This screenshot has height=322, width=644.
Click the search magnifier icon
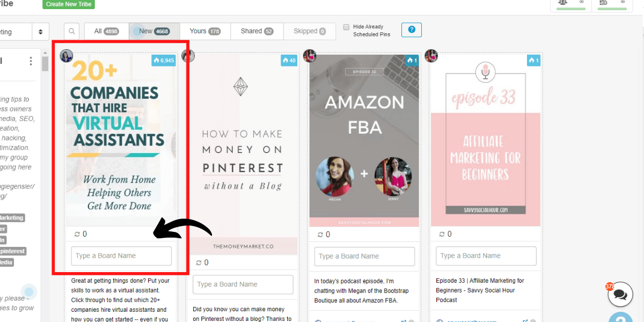pyautogui.click(x=71, y=31)
